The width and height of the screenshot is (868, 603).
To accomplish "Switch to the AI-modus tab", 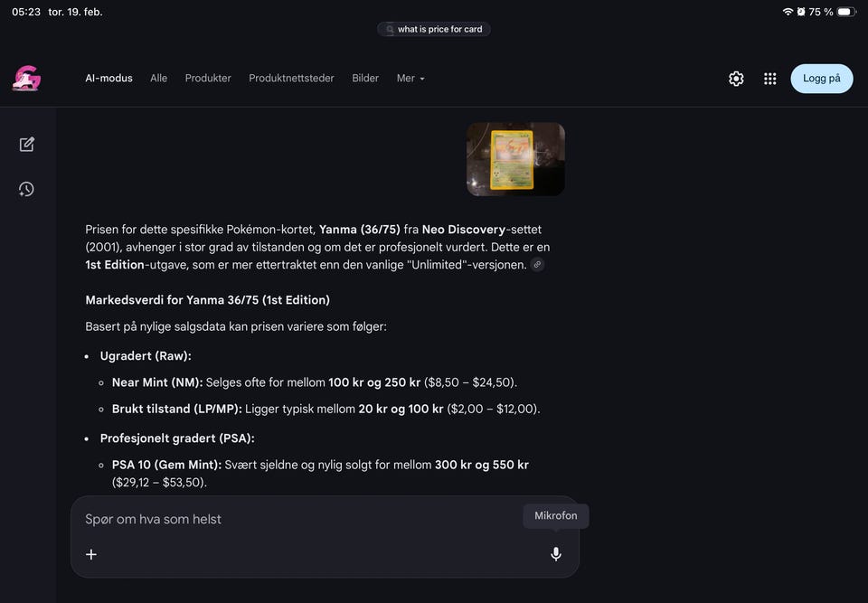I will [109, 78].
